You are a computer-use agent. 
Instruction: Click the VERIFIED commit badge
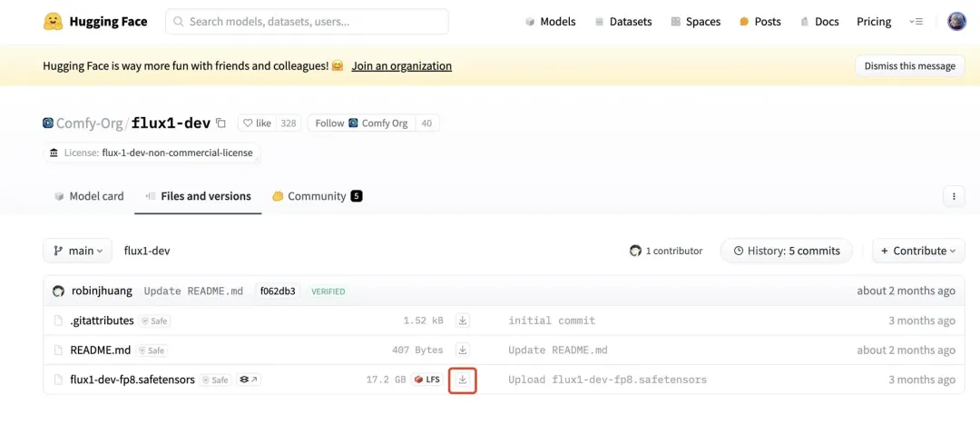(328, 291)
